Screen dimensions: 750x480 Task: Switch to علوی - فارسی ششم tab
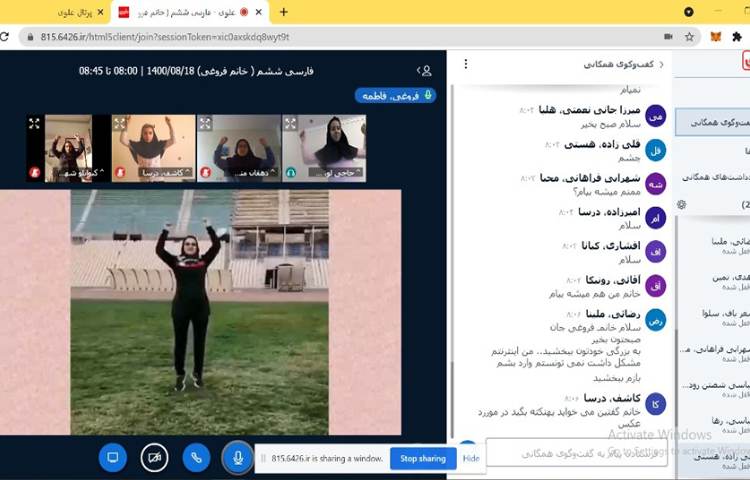189,12
